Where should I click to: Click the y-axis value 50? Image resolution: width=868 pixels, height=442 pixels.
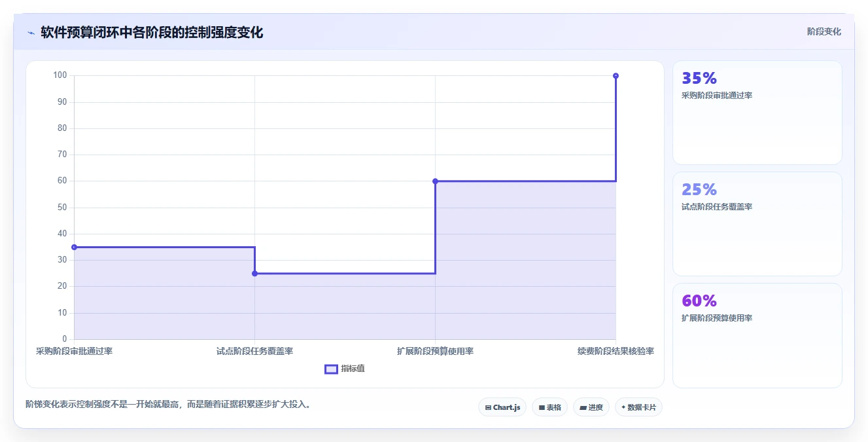[x=63, y=208]
